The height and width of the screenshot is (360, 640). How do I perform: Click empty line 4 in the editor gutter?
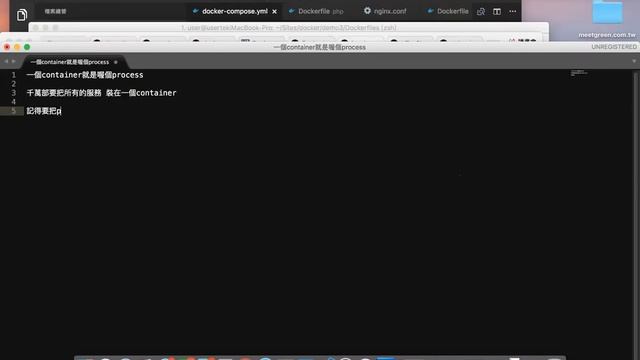tap(13, 102)
